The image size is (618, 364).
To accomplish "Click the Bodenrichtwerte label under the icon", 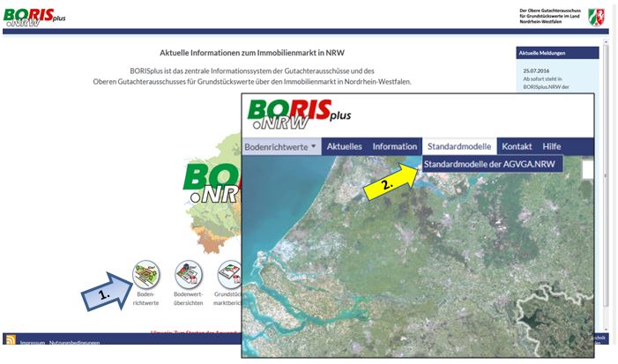I will 145,299.
